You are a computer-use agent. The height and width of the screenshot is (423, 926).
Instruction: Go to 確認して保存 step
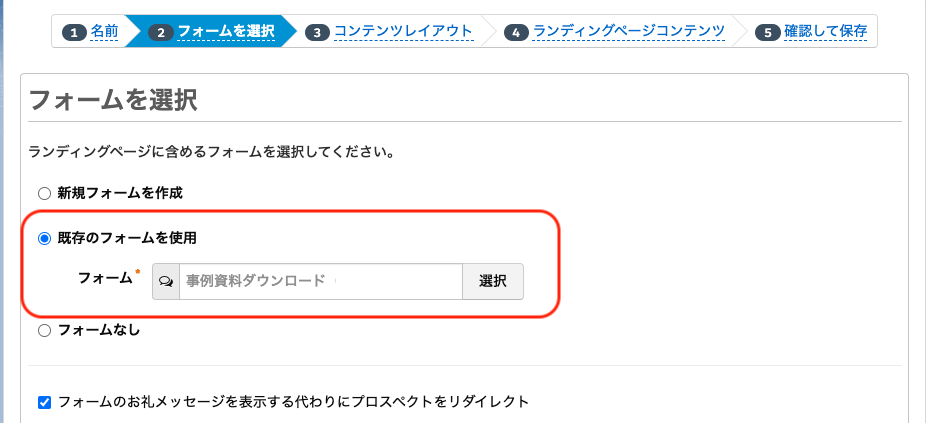826,31
